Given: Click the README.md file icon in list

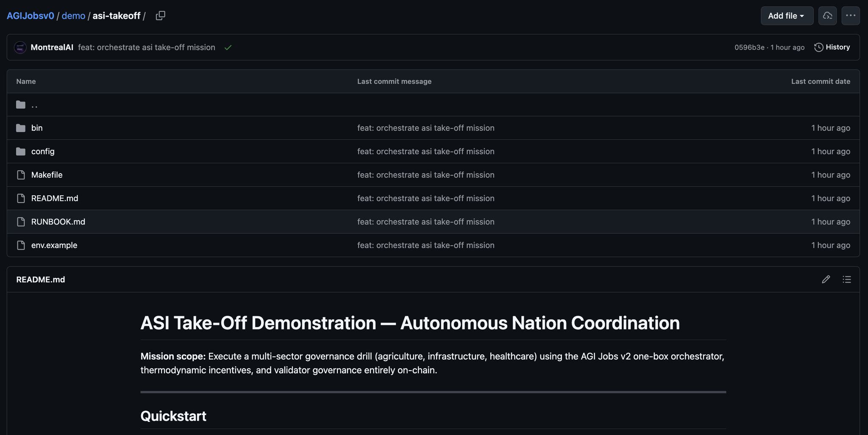Looking at the screenshot, I should click(x=21, y=198).
